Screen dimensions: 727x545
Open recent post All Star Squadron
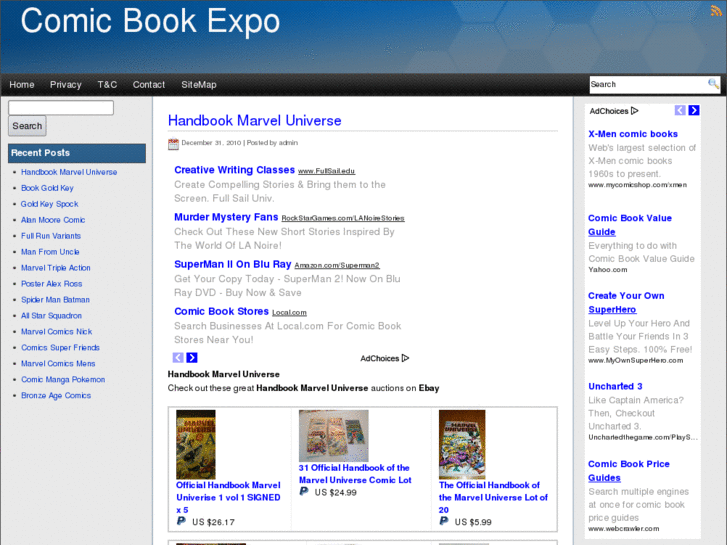pos(51,315)
